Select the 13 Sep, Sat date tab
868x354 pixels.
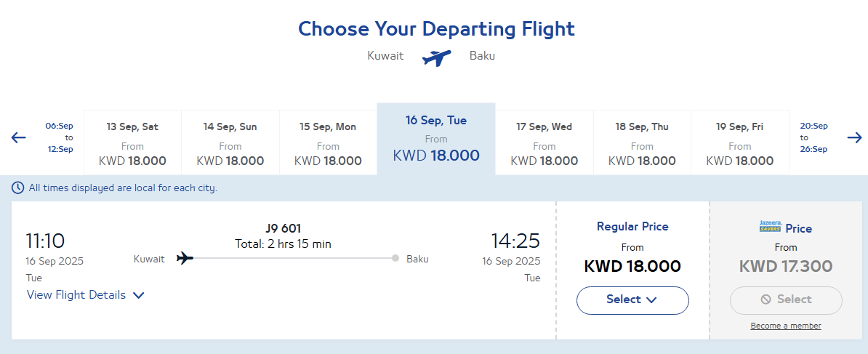tap(132, 143)
